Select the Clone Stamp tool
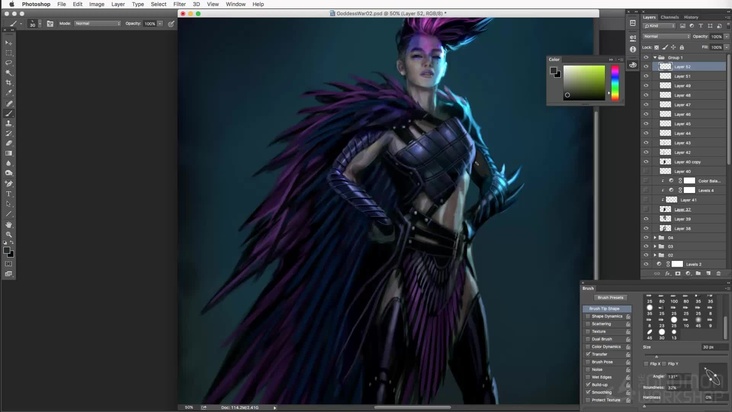732x412 pixels. tap(8, 124)
